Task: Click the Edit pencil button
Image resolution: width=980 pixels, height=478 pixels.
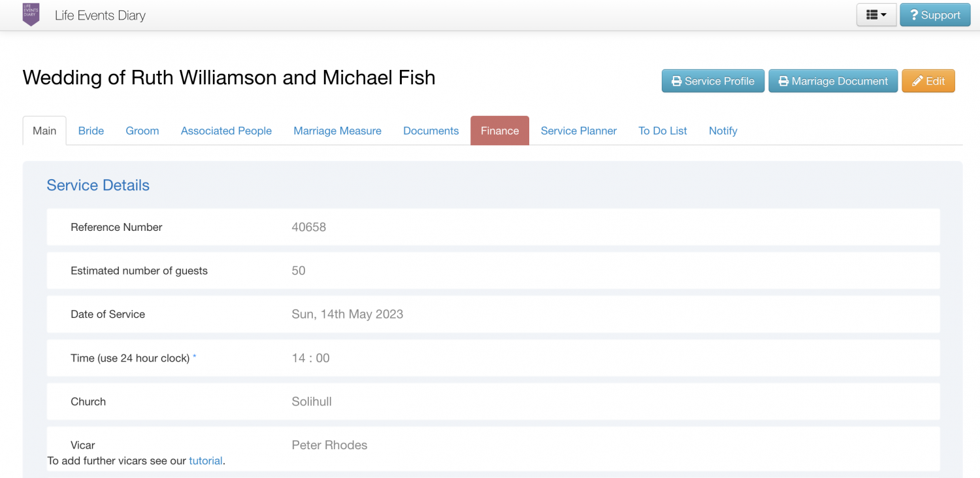Action: (x=928, y=81)
